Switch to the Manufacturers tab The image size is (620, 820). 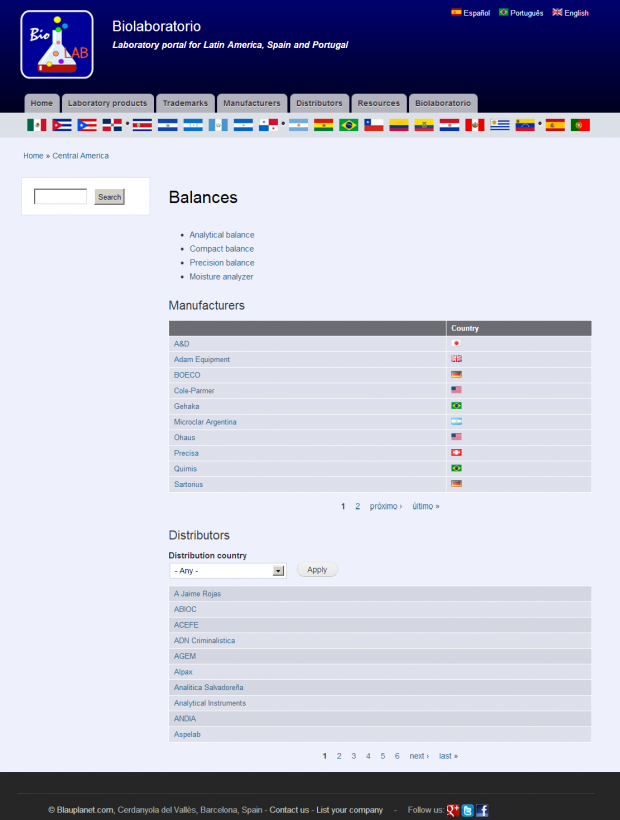[x=252, y=103]
